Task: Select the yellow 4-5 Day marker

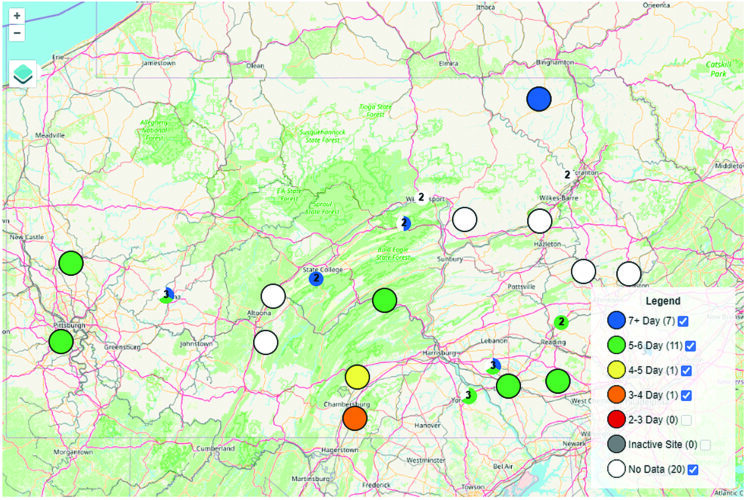Action: [x=357, y=377]
